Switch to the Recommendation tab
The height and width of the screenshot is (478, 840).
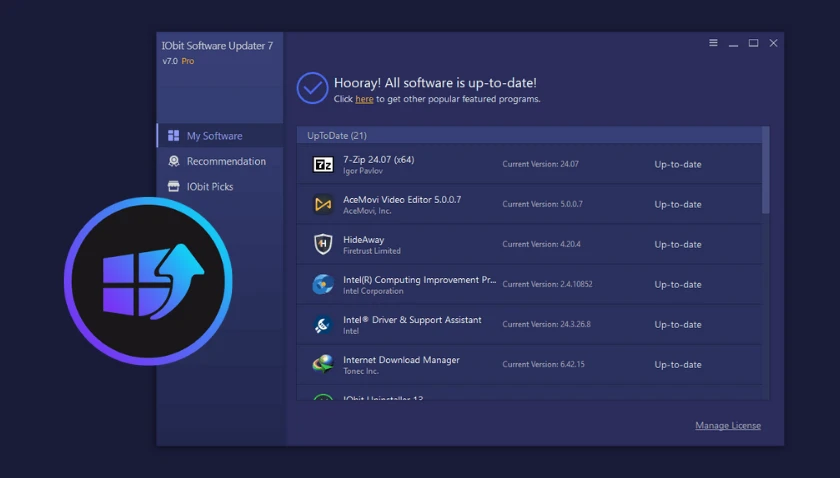220,161
